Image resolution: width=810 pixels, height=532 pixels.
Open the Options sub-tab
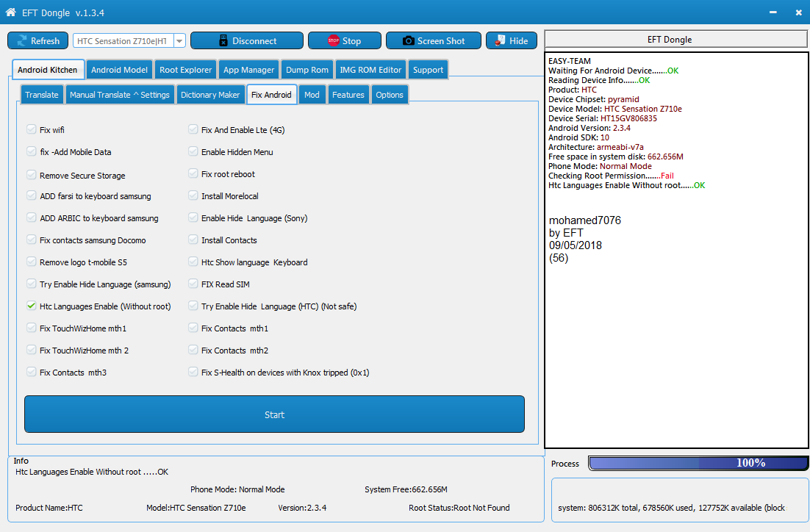click(390, 95)
